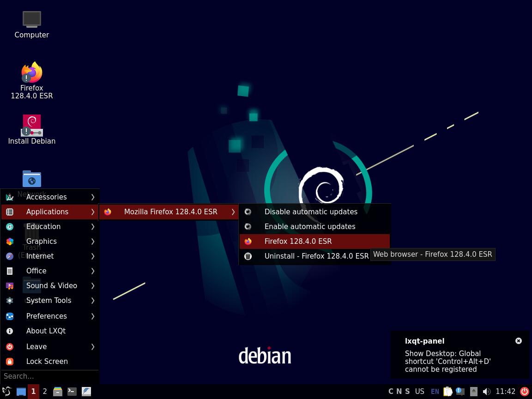Launch file manager from the panel quicklaunch
532x399 pixels.
tap(58, 392)
